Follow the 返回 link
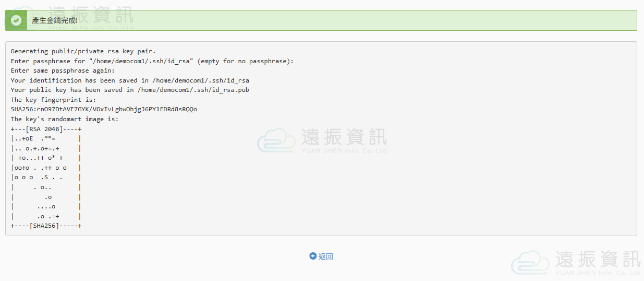The image size is (644, 281). (326, 256)
